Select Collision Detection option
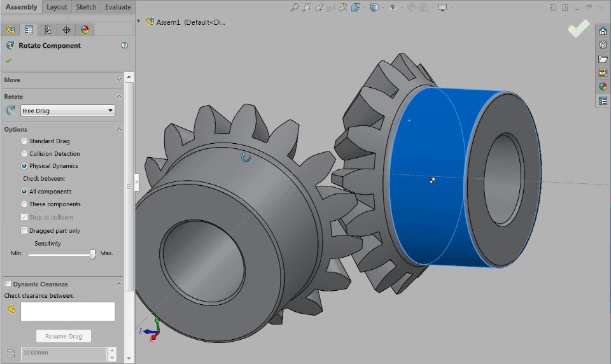The image size is (611, 364). tap(24, 153)
